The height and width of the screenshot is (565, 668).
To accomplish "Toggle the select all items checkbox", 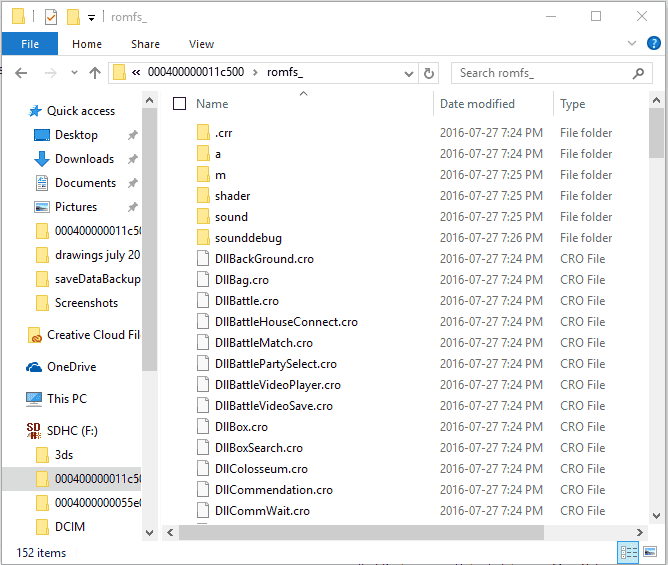I will (x=179, y=104).
